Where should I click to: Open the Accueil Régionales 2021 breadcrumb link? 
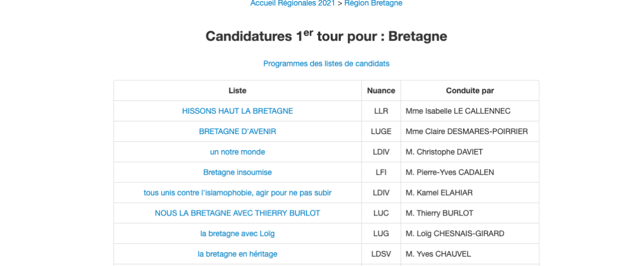click(293, 3)
